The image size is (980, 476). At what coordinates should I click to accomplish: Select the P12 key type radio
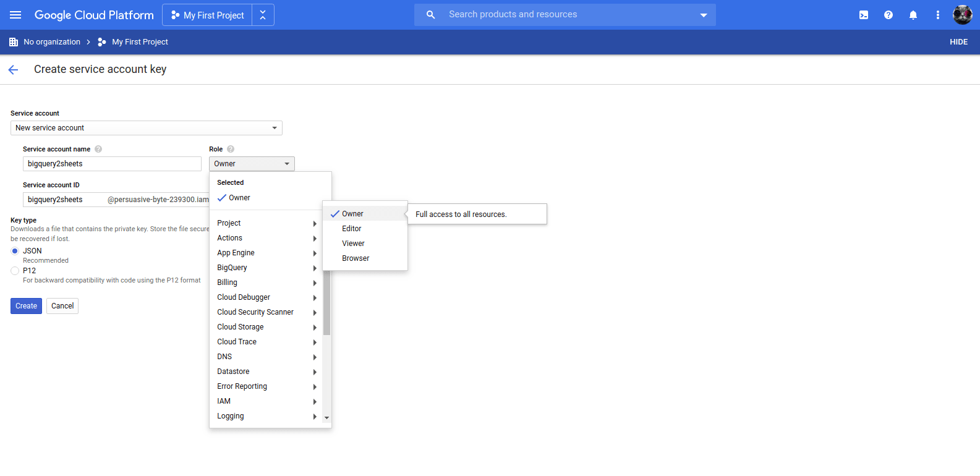(x=15, y=271)
